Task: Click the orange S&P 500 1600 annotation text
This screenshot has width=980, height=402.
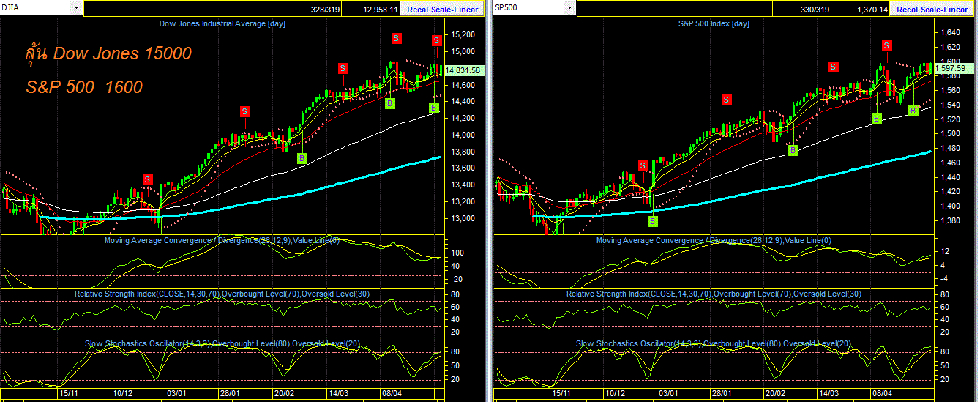Action: click(x=84, y=87)
